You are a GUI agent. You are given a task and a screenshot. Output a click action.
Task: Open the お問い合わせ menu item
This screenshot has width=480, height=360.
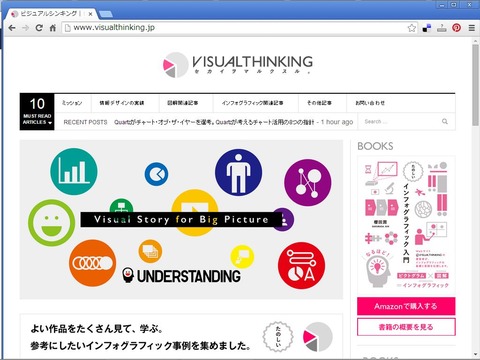point(370,103)
